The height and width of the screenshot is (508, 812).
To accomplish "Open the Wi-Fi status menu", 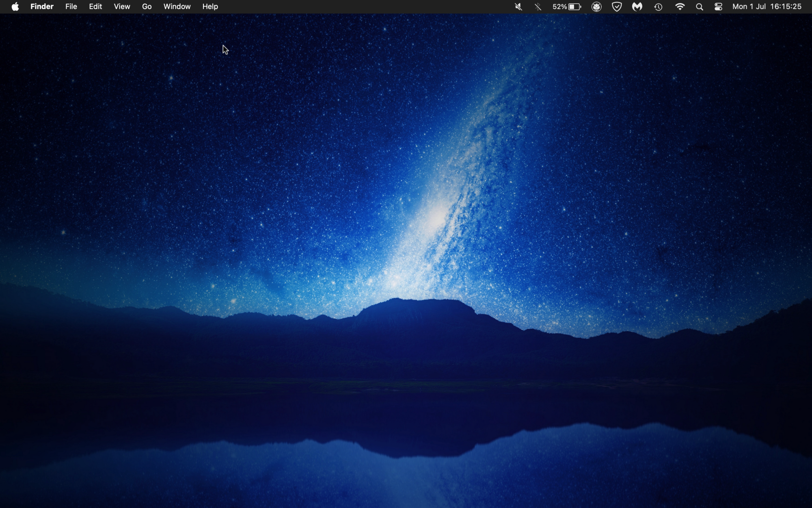I will 680,7.
